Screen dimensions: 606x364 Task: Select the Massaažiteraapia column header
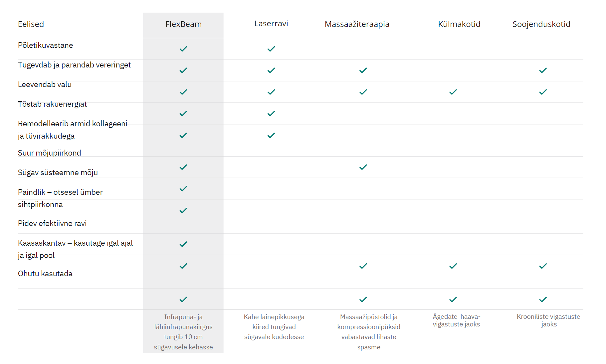pos(357,24)
